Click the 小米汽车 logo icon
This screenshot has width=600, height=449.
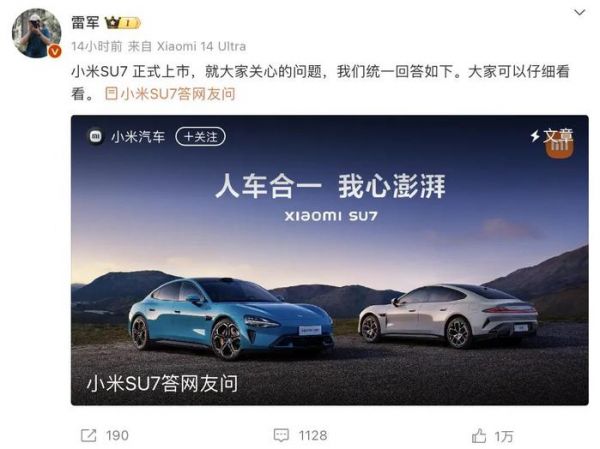click(96, 136)
